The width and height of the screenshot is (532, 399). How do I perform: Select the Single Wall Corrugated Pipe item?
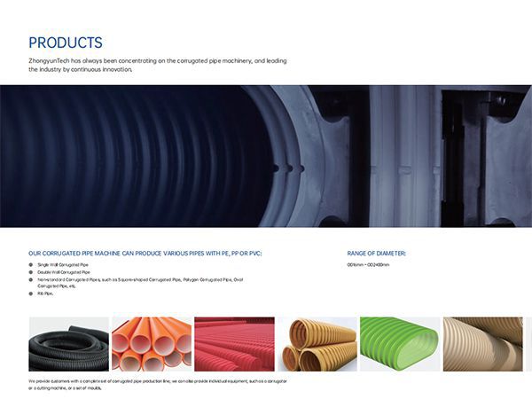point(63,264)
